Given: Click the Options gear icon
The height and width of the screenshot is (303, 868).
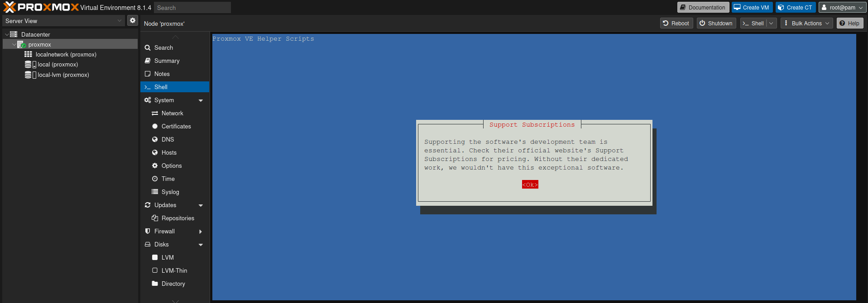Looking at the screenshot, I should (x=155, y=166).
